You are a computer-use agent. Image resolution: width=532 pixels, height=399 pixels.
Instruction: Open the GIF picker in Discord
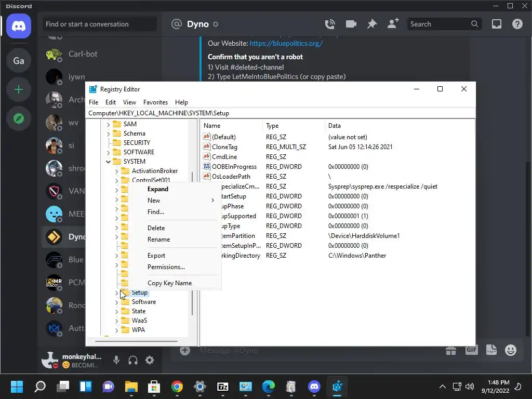pyautogui.click(x=471, y=350)
